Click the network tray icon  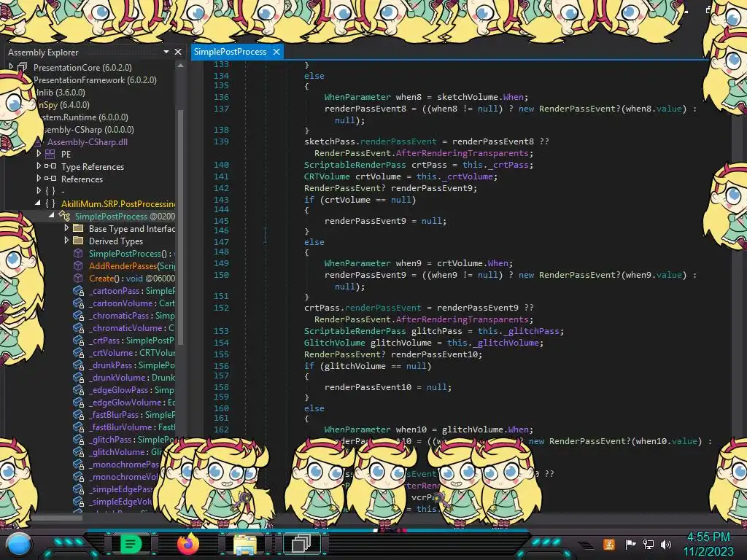tap(649, 544)
